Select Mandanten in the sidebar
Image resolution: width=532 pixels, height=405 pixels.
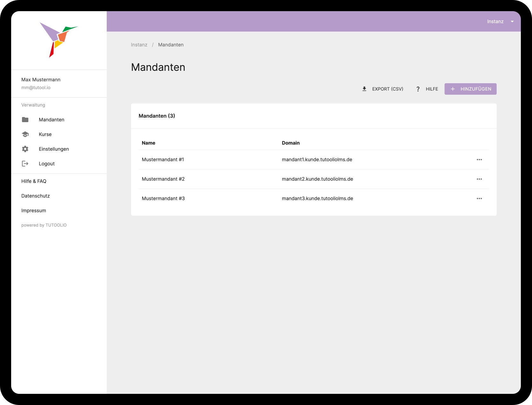tap(52, 120)
